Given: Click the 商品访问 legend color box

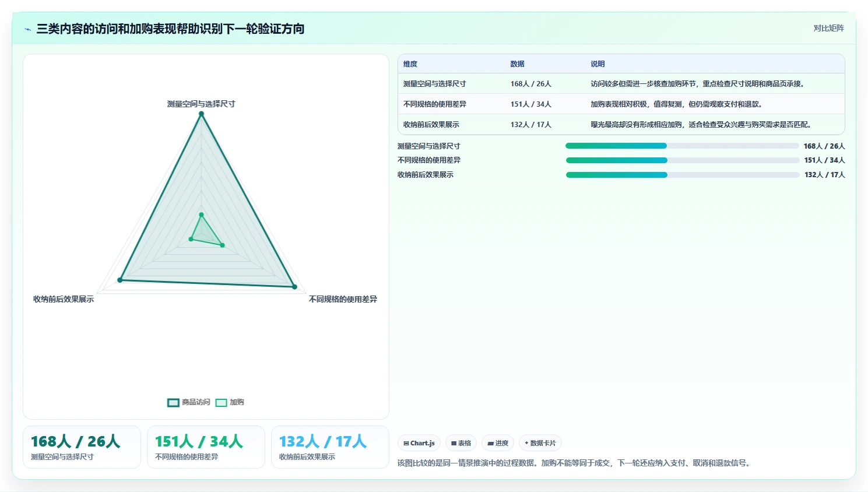Looking at the screenshot, I should point(173,402).
